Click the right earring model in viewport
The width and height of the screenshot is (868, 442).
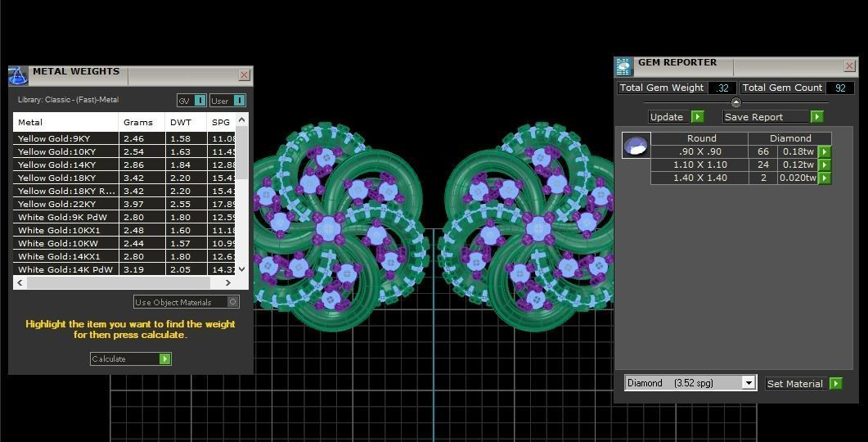tap(526, 227)
